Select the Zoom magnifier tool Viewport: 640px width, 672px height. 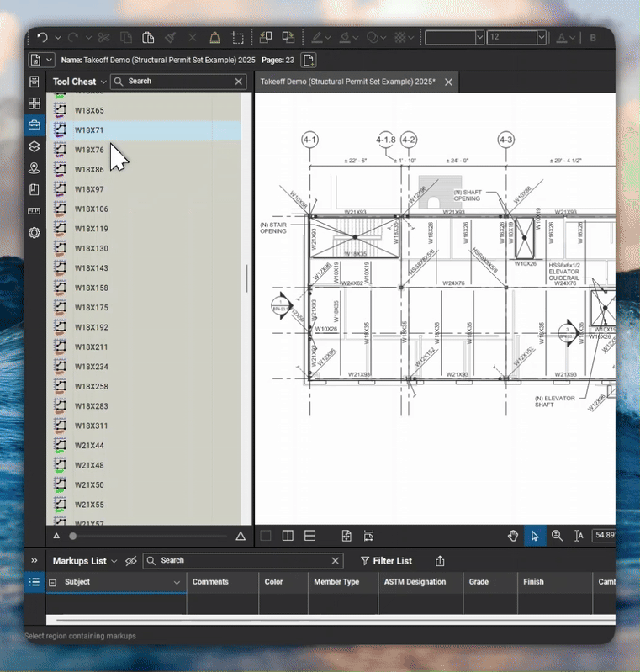557,536
